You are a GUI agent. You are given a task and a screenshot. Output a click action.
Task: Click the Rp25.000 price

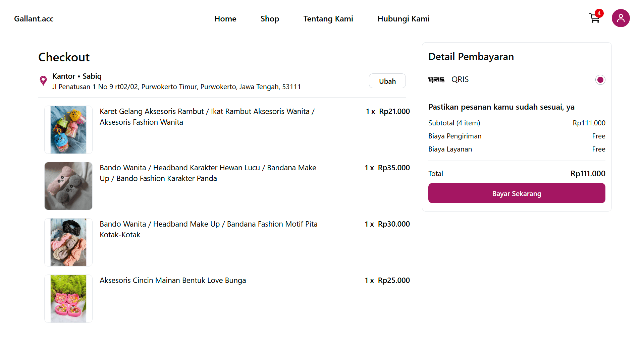[x=394, y=280]
